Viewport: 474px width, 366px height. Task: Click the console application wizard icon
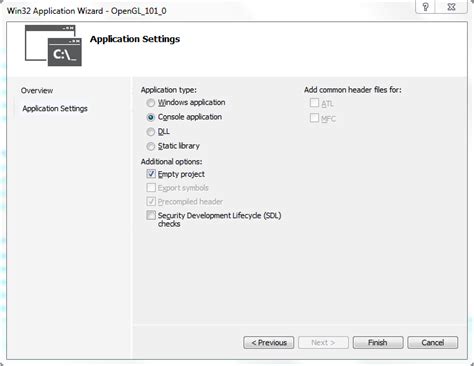coord(53,45)
